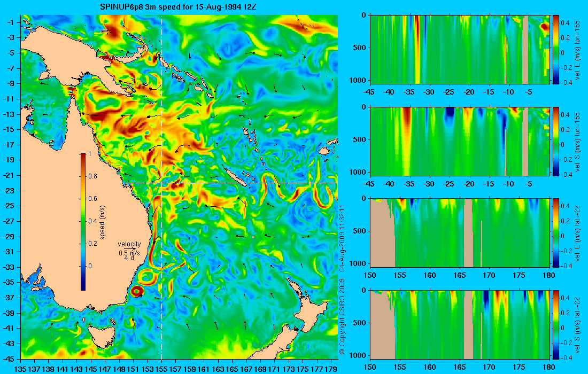Select the "velocity" legend label
The width and height of the screenshot is (588, 374).
coord(129,244)
